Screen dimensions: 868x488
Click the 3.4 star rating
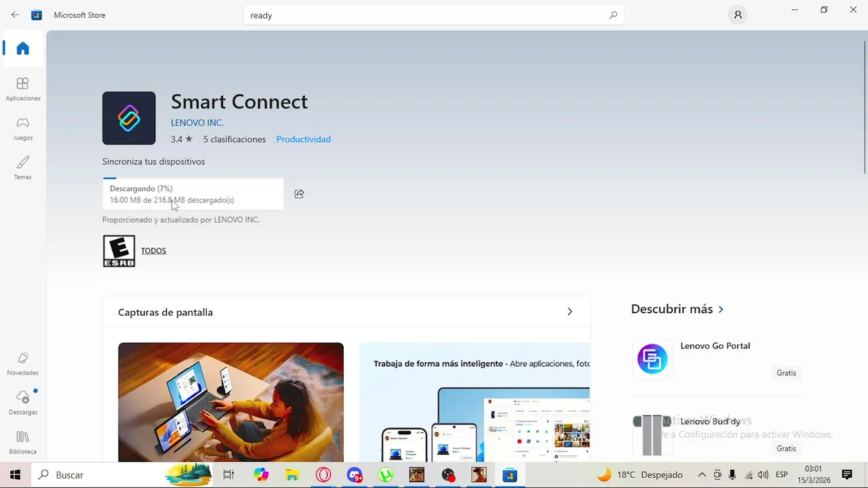click(182, 139)
